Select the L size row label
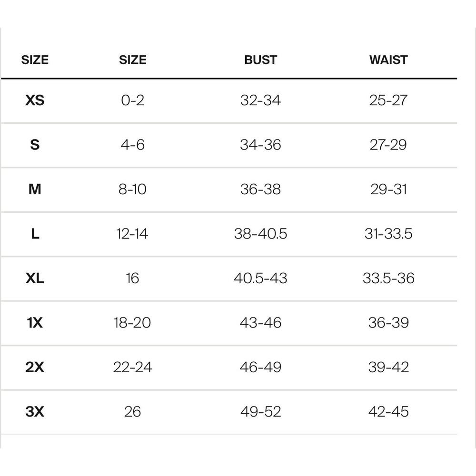This screenshot has height=476, width=476. pos(35,234)
